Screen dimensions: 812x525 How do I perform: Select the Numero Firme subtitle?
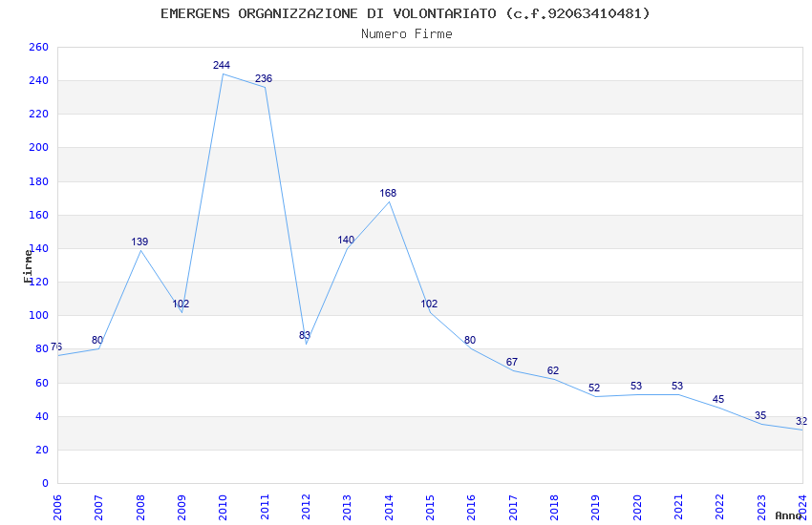[407, 33]
